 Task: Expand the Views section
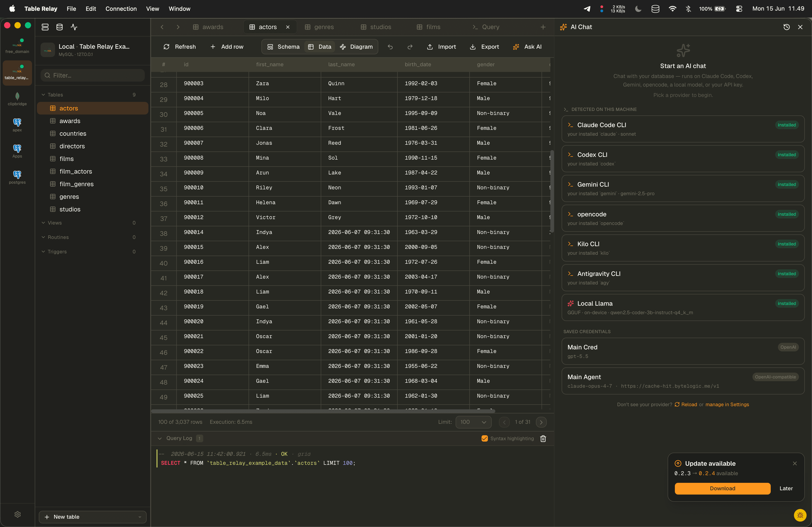[43, 223]
